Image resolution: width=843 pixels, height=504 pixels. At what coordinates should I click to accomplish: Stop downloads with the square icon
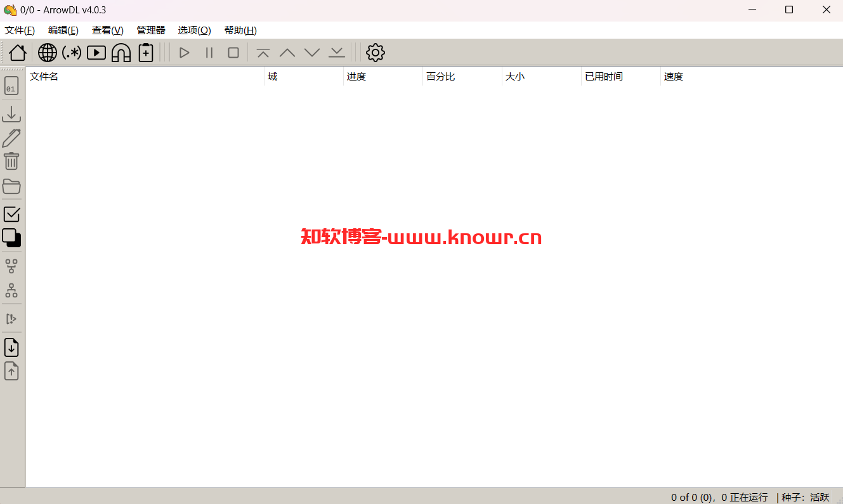(233, 53)
